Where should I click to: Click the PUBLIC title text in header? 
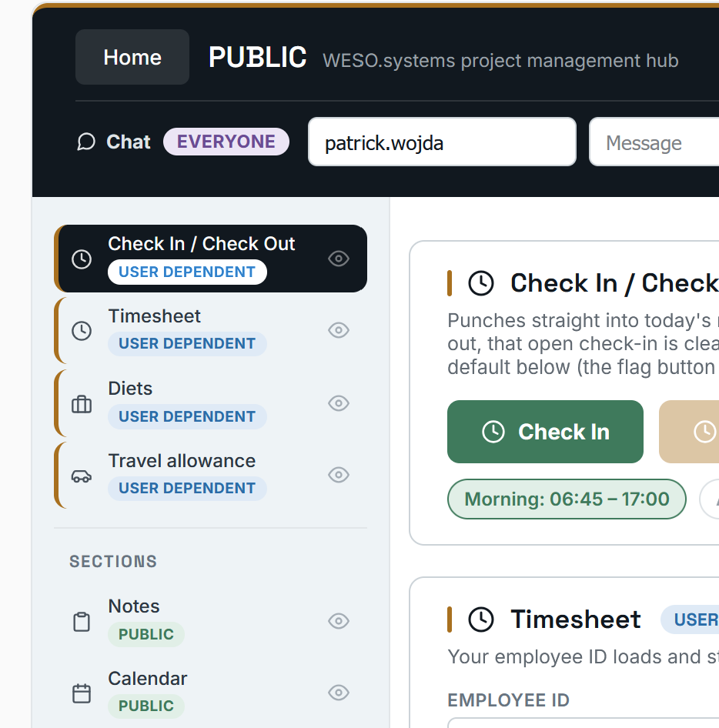257,57
